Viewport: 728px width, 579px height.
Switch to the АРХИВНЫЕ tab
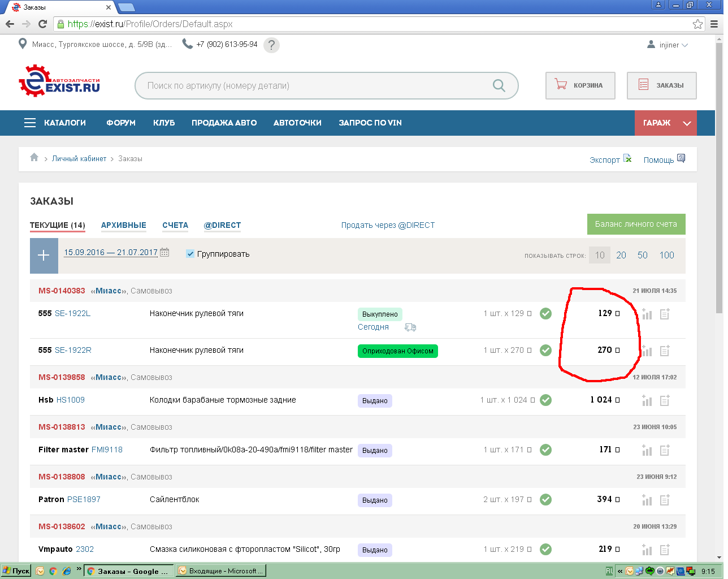123,225
